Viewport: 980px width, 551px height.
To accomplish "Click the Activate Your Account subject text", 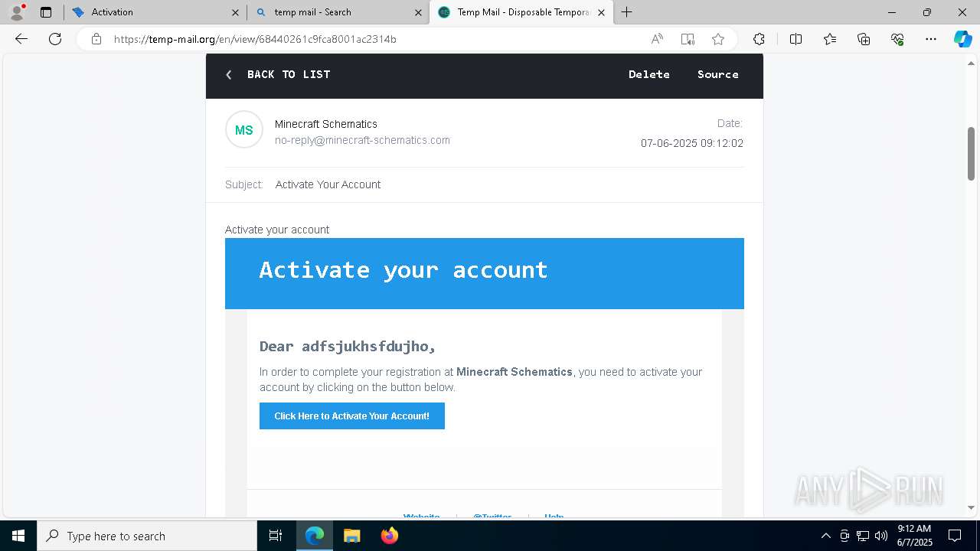I will click(328, 184).
